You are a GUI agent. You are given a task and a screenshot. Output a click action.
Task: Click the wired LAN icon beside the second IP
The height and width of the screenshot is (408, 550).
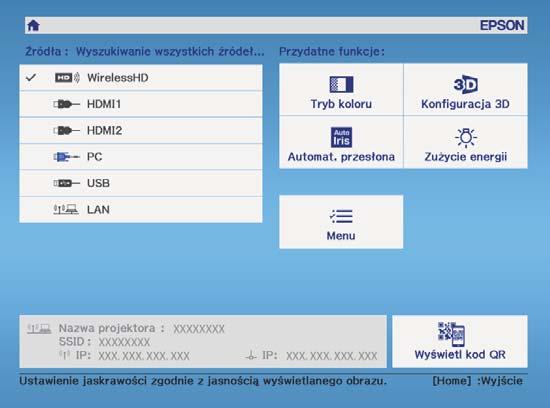click(250, 356)
